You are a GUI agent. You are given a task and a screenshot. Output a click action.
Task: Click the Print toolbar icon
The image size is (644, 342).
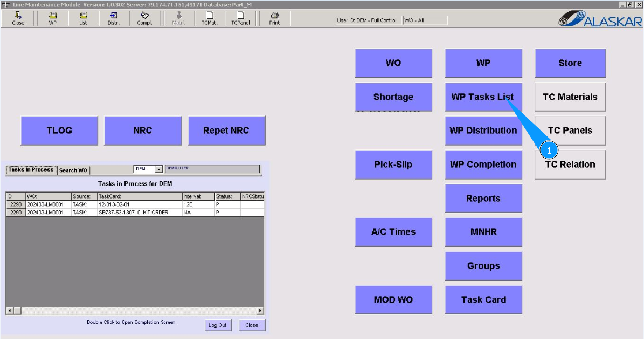(x=274, y=18)
